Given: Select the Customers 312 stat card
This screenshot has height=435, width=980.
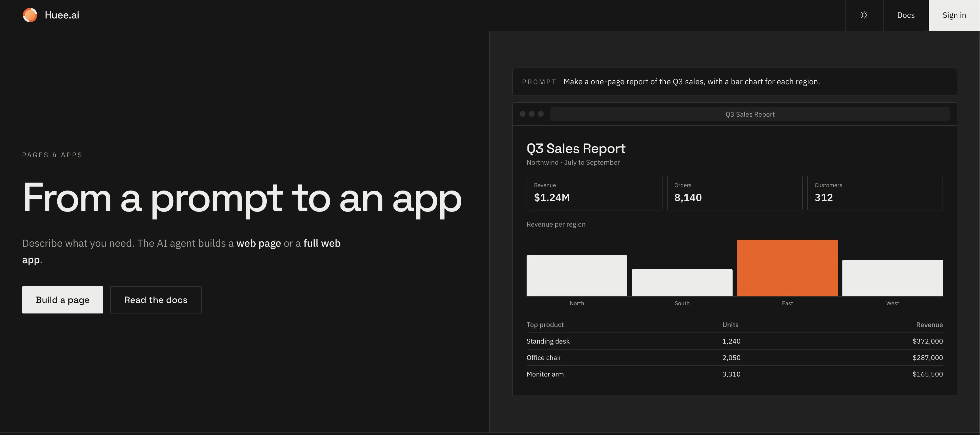Looking at the screenshot, I should pyautogui.click(x=875, y=193).
